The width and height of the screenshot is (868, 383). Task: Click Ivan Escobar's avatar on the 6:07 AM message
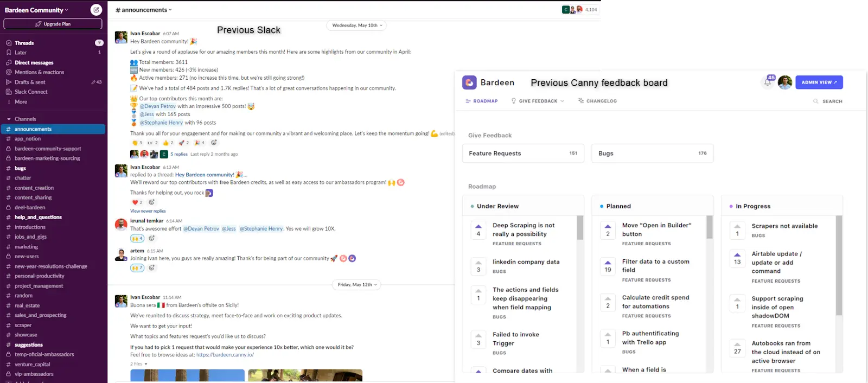click(x=121, y=37)
